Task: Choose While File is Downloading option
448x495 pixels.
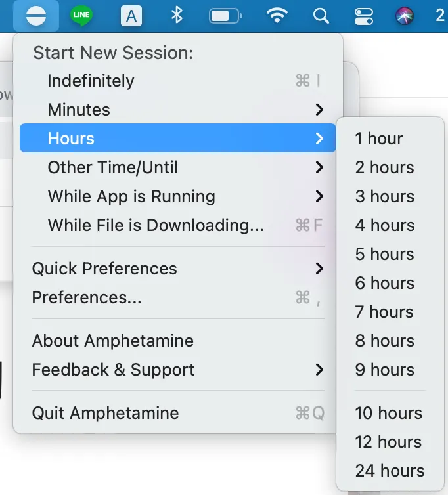Action: [156, 225]
